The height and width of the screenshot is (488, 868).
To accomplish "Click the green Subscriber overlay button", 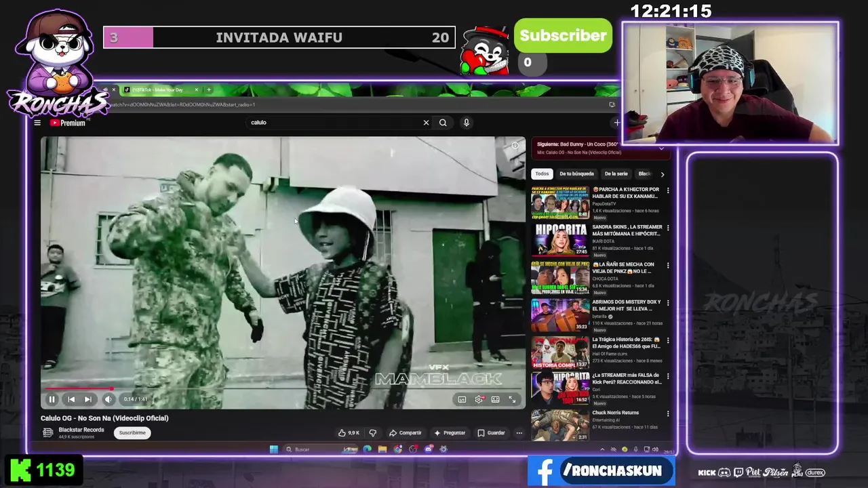I will click(563, 36).
